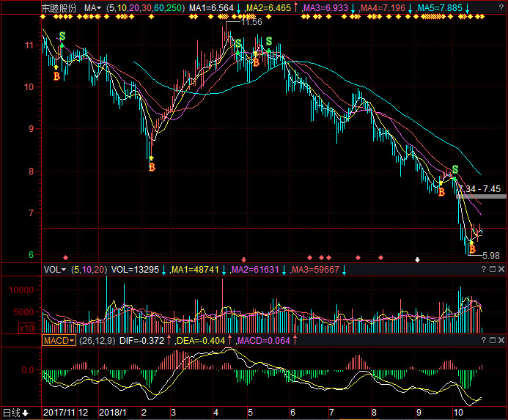508x420 pixels.
Task: Open the VOL indicator dropdown
Action: tap(55, 270)
